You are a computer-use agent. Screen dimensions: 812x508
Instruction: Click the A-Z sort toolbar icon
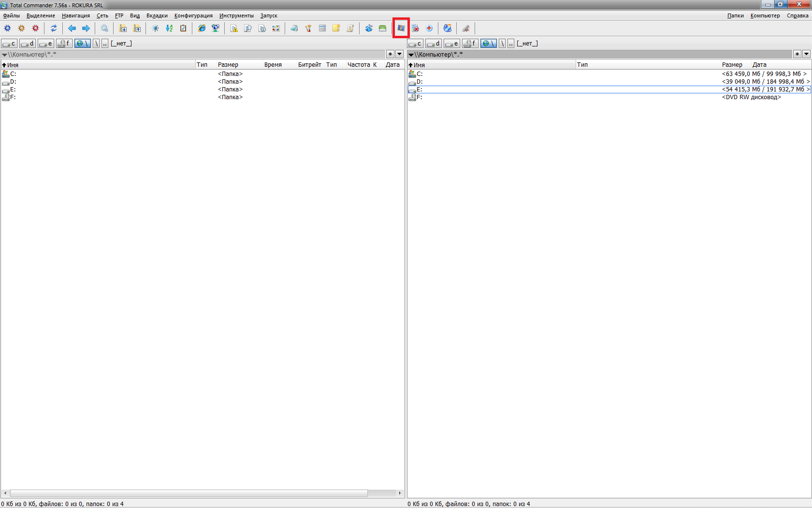point(169,29)
